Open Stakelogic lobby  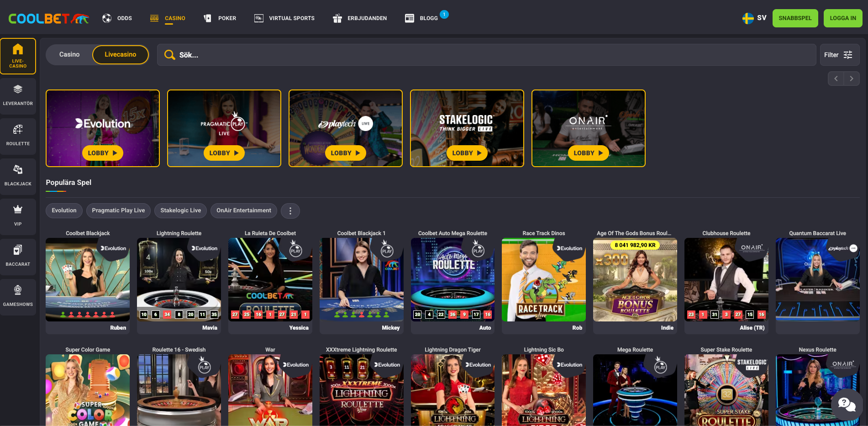click(467, 153)
